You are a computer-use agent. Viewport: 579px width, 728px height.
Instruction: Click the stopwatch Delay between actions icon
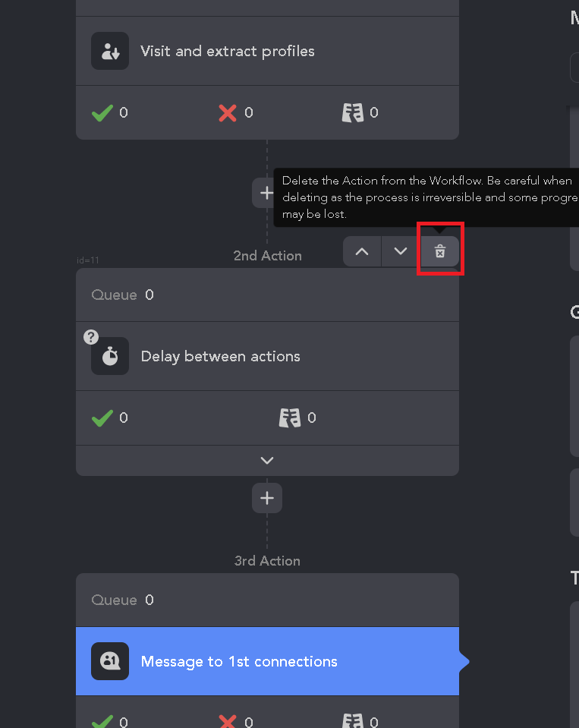coord(110,356)
